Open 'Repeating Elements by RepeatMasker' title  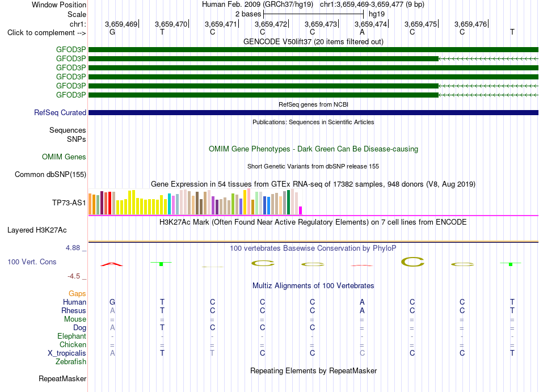[313, 371]
